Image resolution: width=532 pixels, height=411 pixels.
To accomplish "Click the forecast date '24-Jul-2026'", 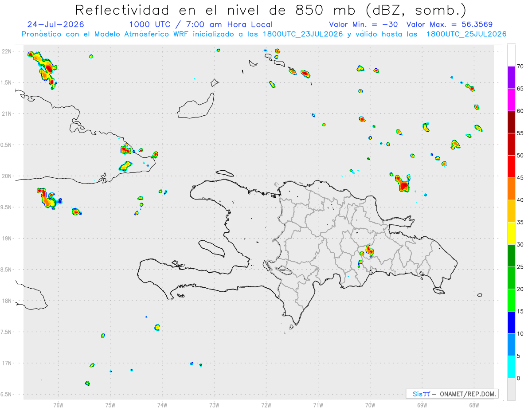I will click(x=55, y=24).
